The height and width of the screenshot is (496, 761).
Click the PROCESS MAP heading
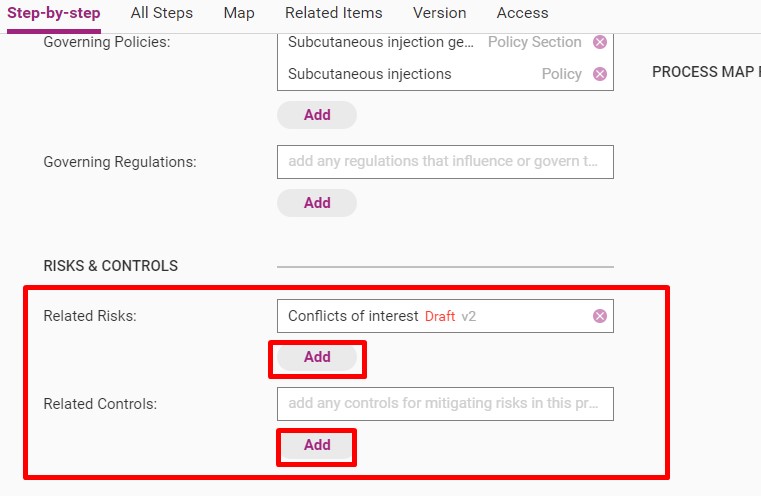pos(706,72)
